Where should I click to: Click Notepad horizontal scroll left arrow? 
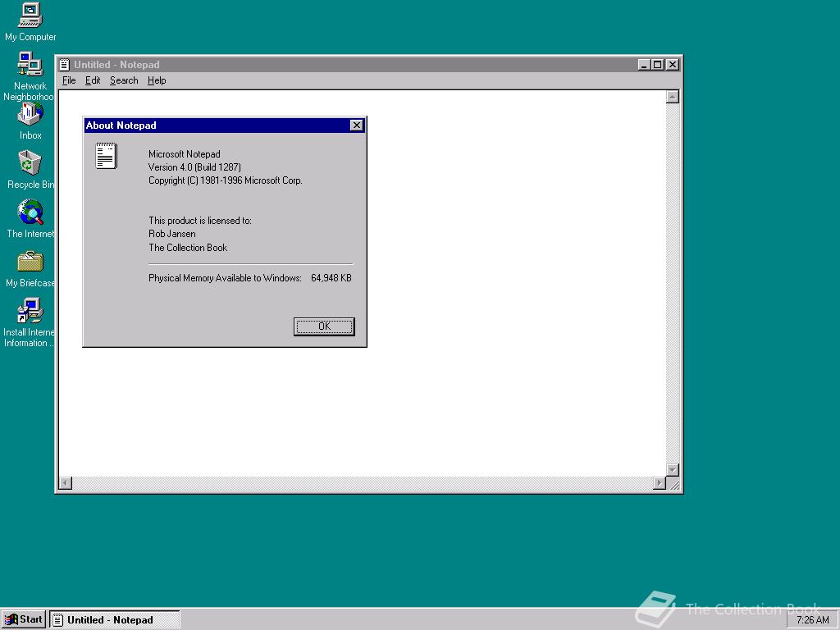[66, 482]
